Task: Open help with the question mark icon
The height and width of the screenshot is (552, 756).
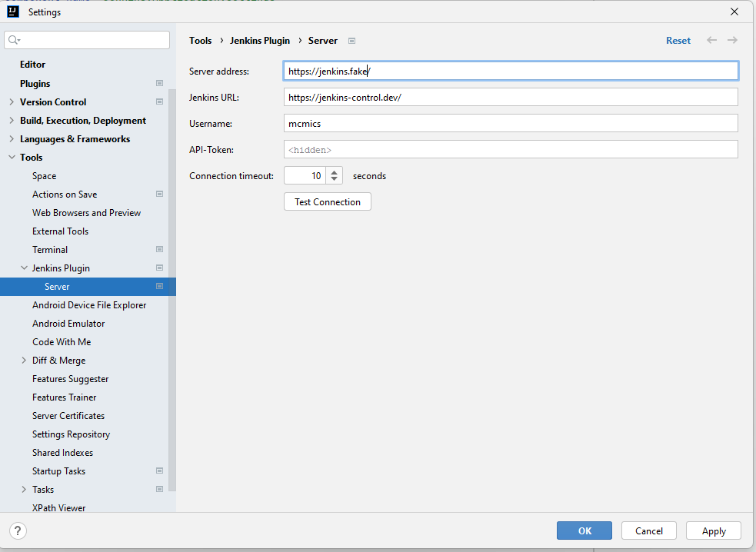Action: 18,530
